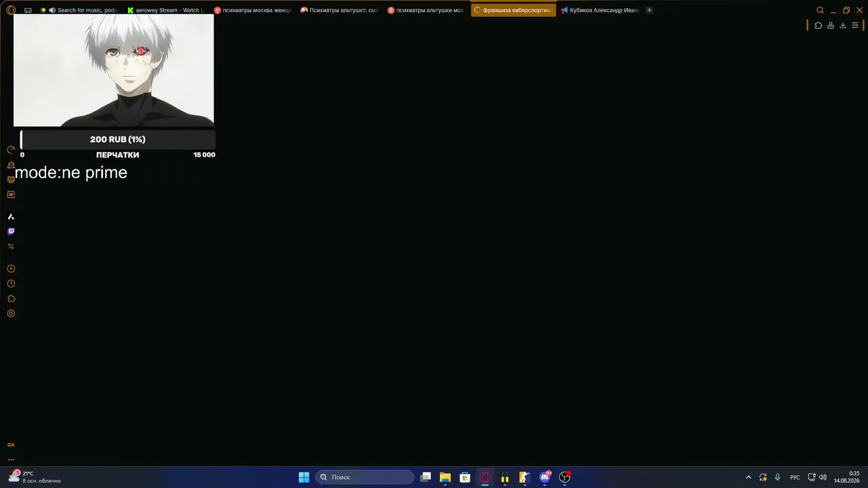Open sidebar setup three-dots menu

(11, 460)
